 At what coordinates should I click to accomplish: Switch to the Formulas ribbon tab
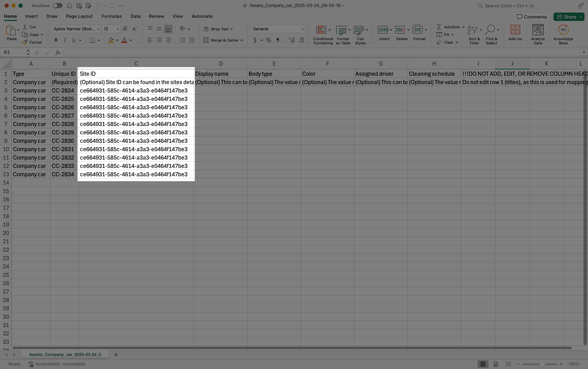coord(111,16)
